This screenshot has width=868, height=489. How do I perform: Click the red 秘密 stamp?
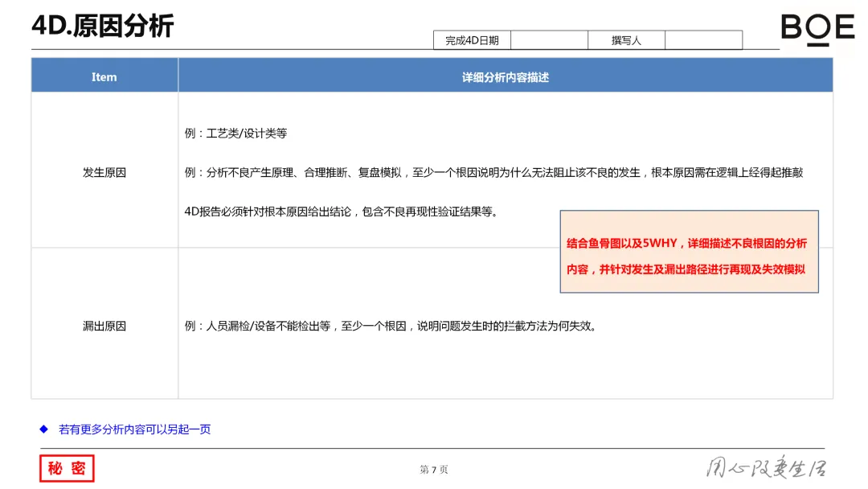pyautogui.click(x=67, y=469)
